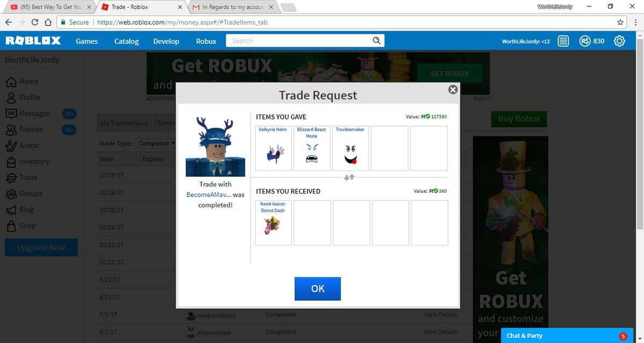Click the Upgrade Now button
Image resolution: width=644 pixels, height=343 pixels.
(41, 248)
